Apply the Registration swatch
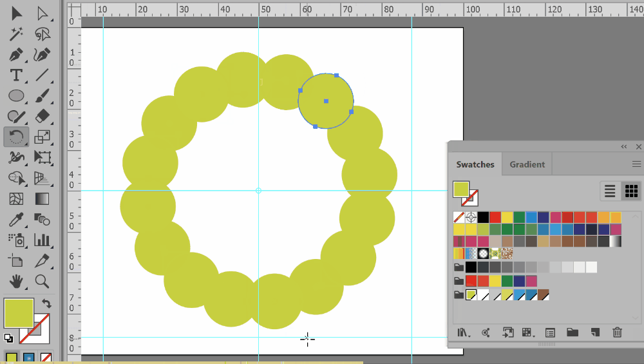The image size is (644, 364). pyautogui.click(x=471, y=217)
